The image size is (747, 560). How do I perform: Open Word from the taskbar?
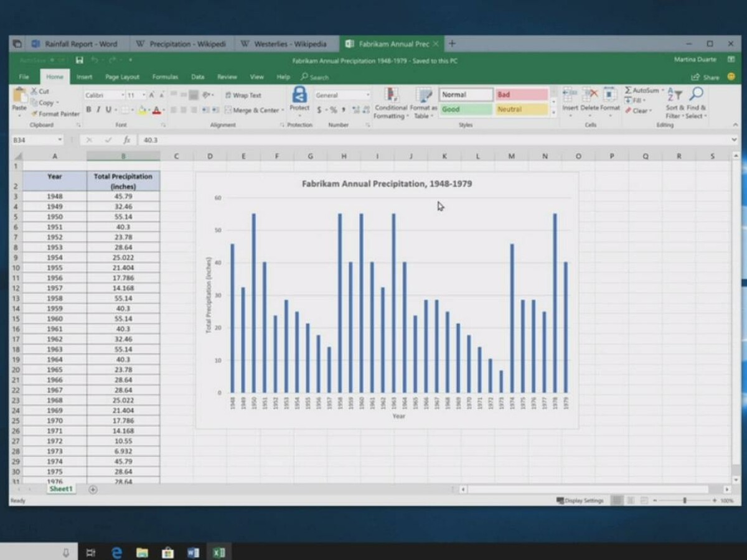pos(192,553)
